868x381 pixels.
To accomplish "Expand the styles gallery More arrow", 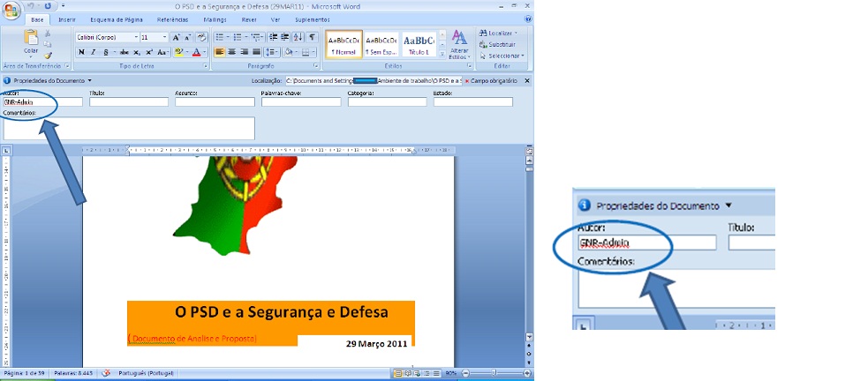I will [442, 54].
